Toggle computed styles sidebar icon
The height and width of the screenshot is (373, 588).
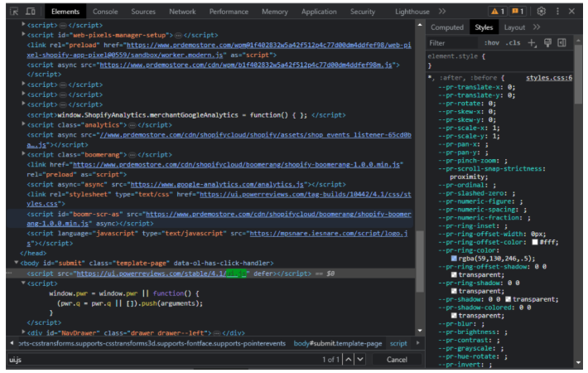tap(561, 43)
